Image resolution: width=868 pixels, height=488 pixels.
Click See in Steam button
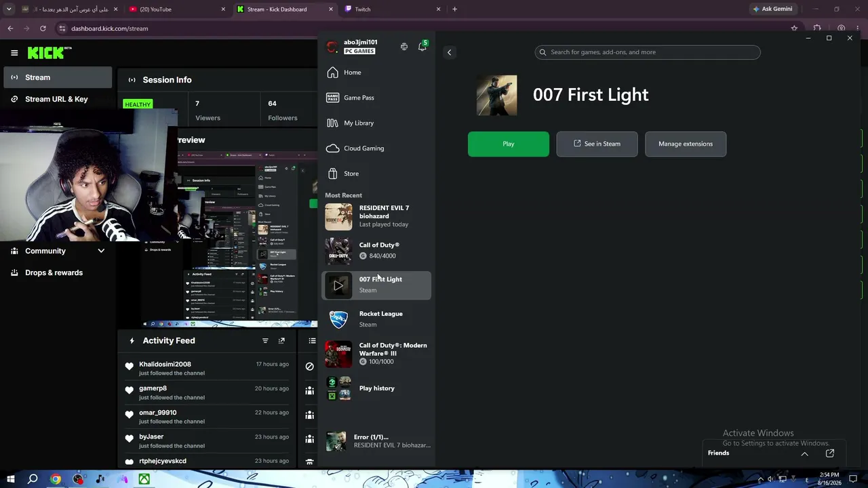(x=597, y=144)
